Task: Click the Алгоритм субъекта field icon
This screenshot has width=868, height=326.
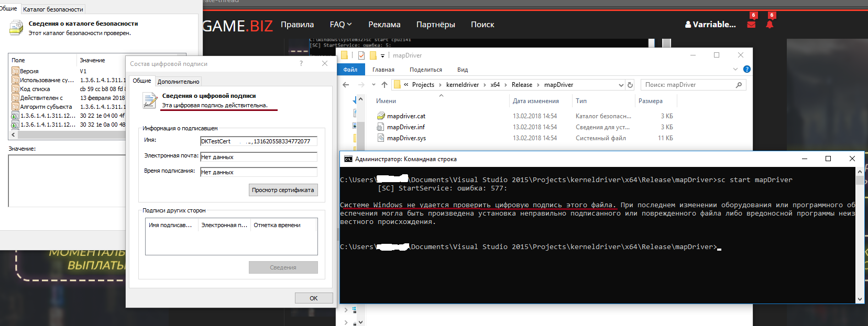Action: [15, 107]
